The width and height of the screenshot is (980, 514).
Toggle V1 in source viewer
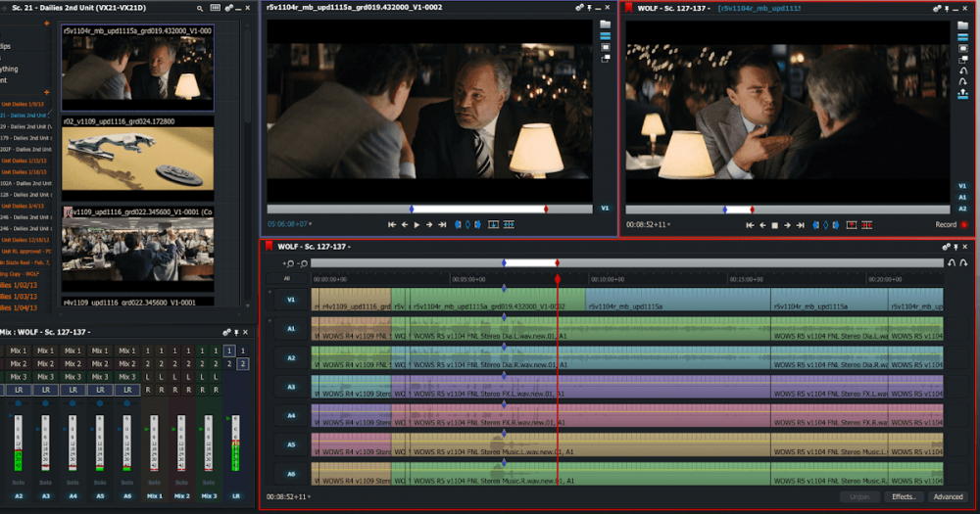[605, 208]
